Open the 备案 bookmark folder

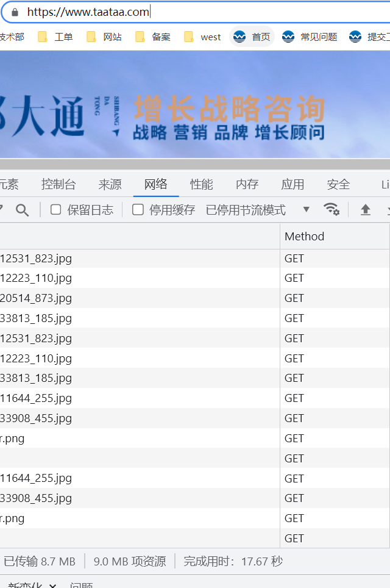pos(154,37)
